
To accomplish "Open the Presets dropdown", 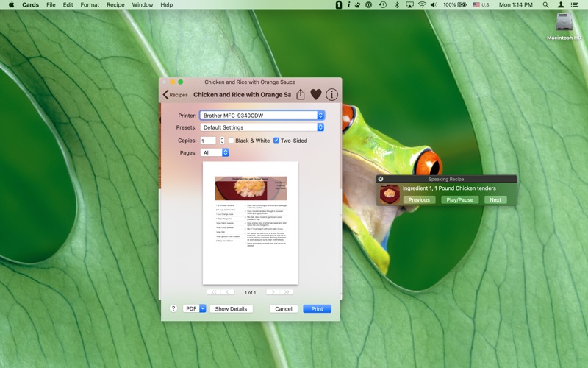I will click(262, 127).
